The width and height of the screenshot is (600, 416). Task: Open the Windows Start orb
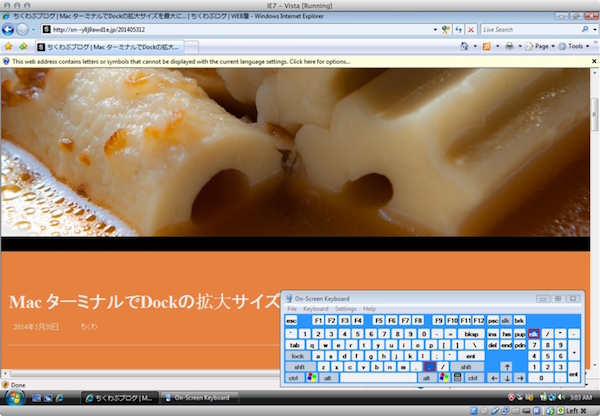pos(15,398)
